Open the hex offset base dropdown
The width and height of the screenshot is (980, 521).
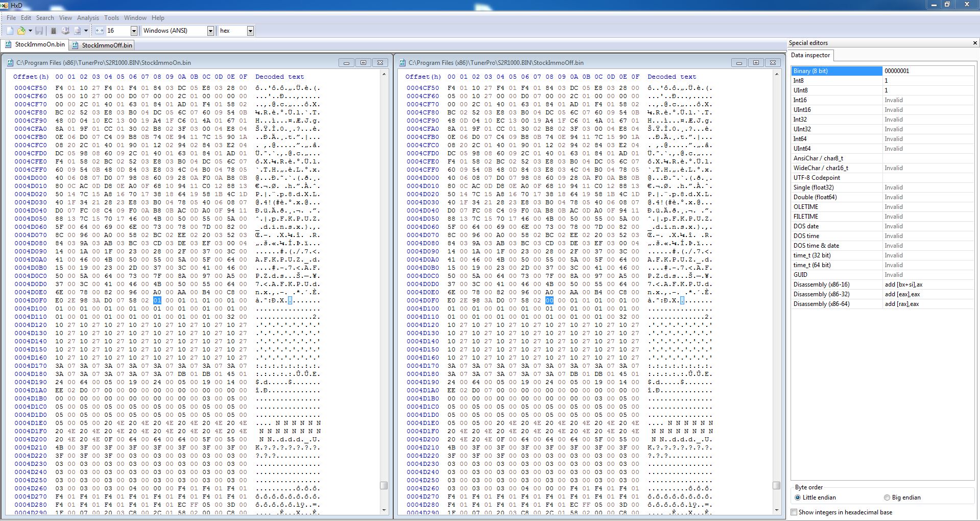tap(250, 31)
